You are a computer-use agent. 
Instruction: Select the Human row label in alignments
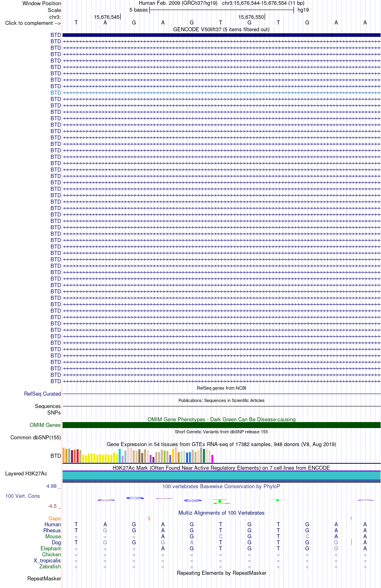53,524
